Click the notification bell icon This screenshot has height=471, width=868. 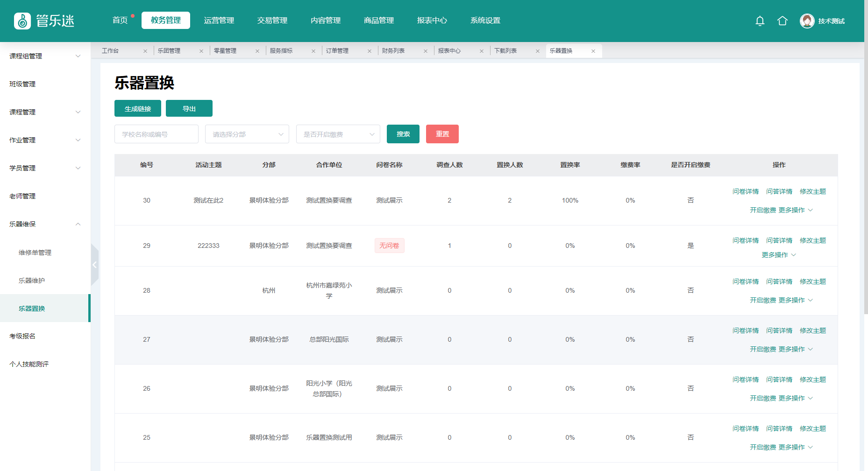click(x=760, y=21)
